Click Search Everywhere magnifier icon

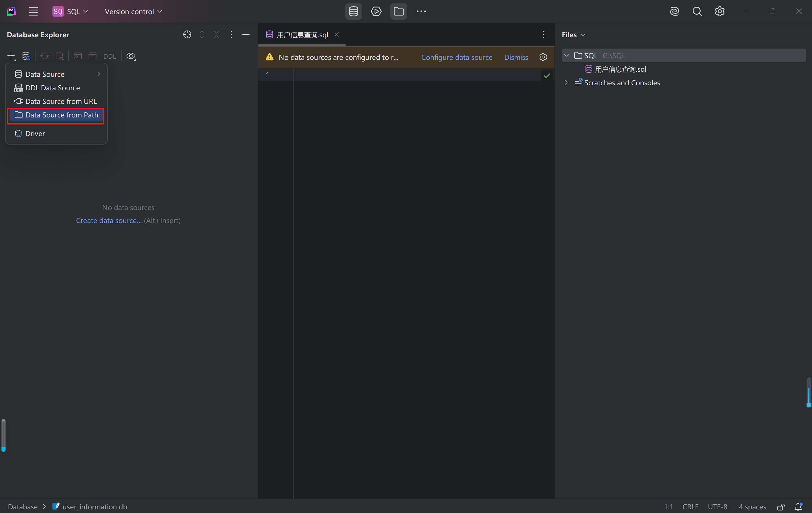(697, 12)
